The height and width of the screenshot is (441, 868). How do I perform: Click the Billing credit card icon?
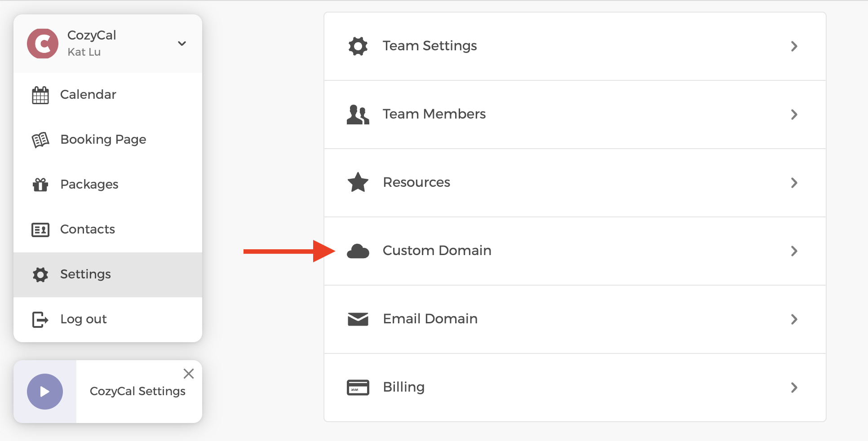point(358,388)
